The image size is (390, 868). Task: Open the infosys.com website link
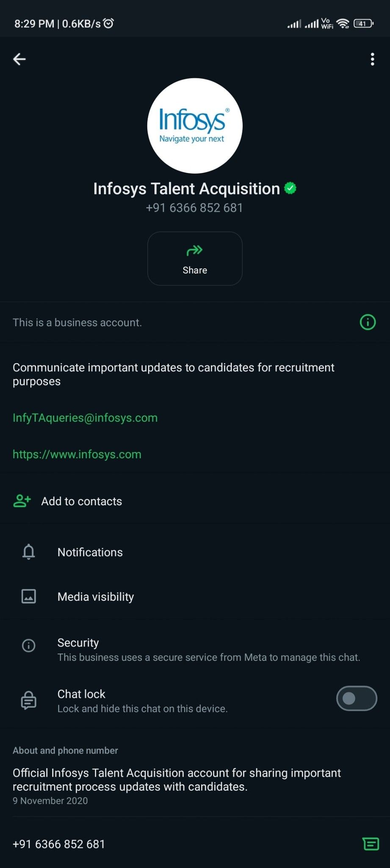[77, 454]
